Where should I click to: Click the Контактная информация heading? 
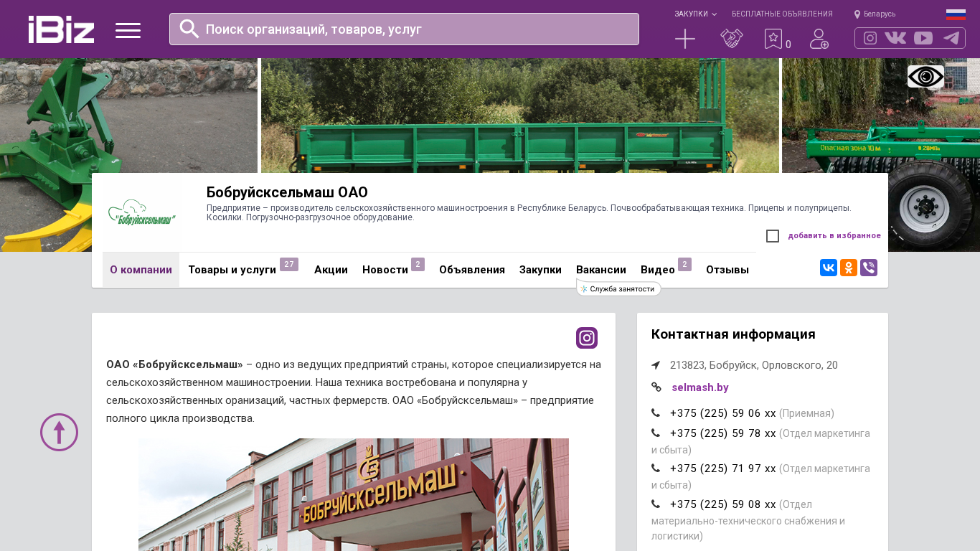pyautogui.click(x=733, y=334)
